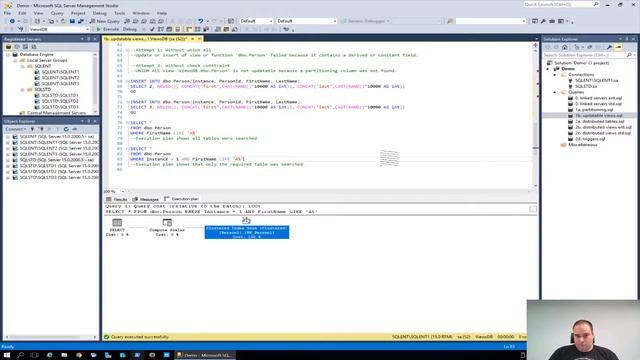This screenshot has width=640, height=360.
Task: Collapse the Database Engine tree node
Action: click(8, 54)
